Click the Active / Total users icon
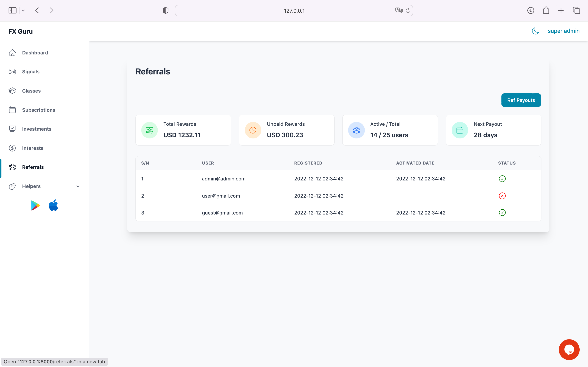Viewport: 588px width, 367px height. click(356, 130)
